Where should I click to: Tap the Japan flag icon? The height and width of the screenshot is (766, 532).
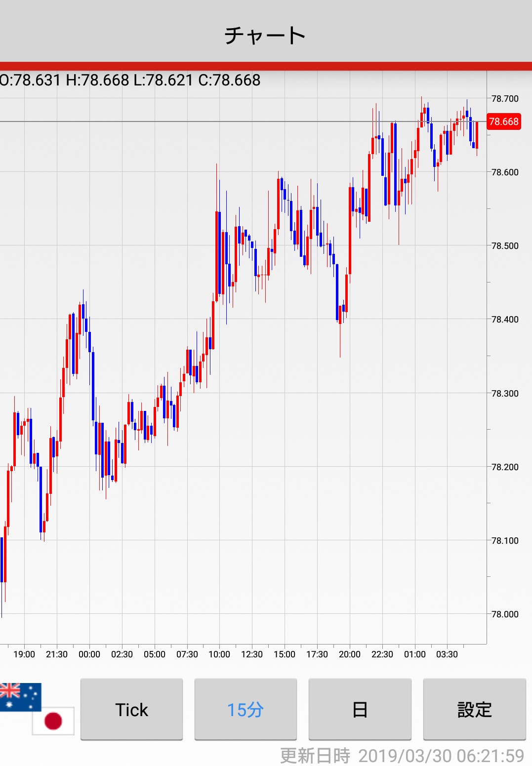[x=53, y=721]
